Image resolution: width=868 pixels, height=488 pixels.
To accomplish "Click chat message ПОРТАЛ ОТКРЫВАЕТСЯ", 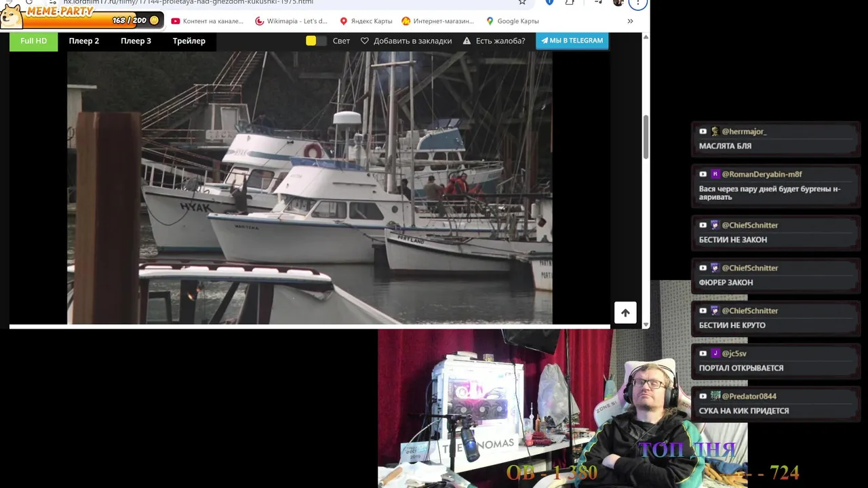I will click(741, 368).
